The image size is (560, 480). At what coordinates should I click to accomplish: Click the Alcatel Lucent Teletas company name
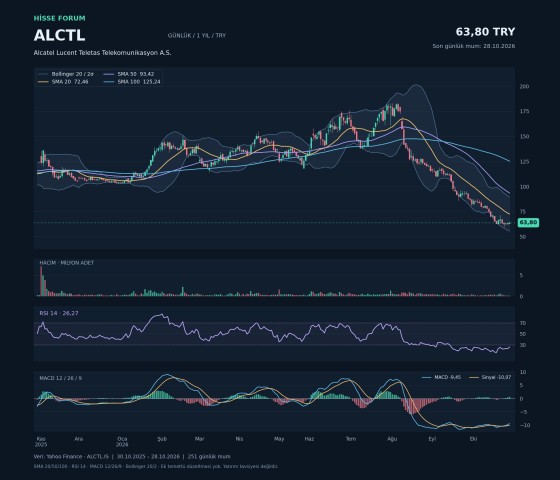click(102, 52)
